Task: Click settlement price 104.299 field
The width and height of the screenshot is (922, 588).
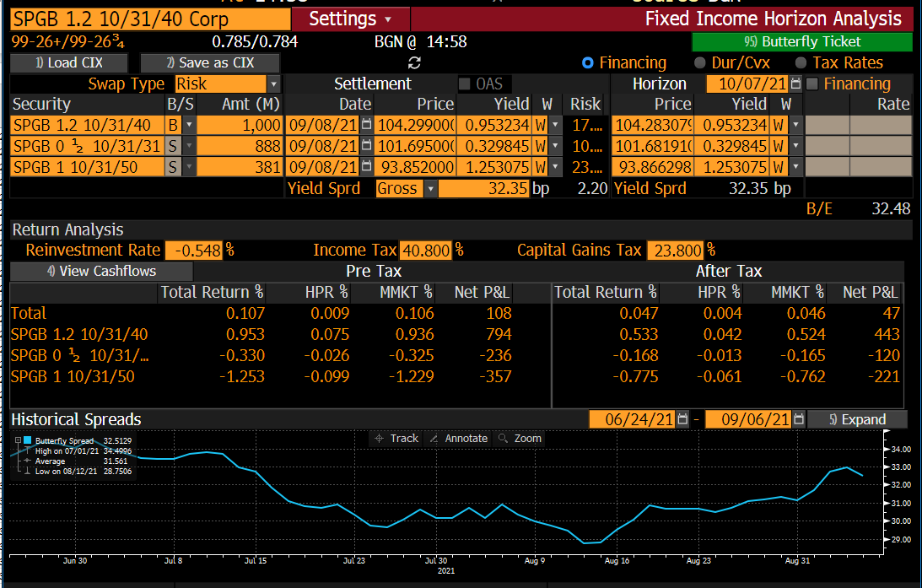Action: 415,125
